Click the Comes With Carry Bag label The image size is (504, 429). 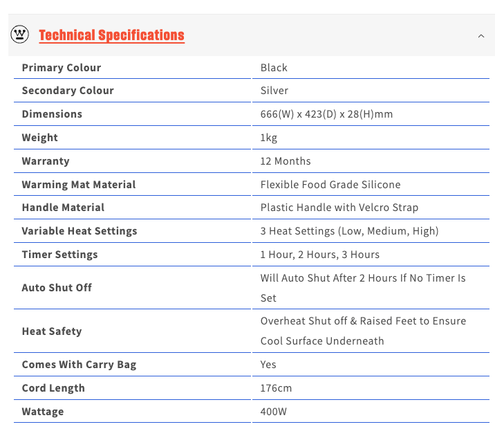pyautogui.click(x=79, y=365)
